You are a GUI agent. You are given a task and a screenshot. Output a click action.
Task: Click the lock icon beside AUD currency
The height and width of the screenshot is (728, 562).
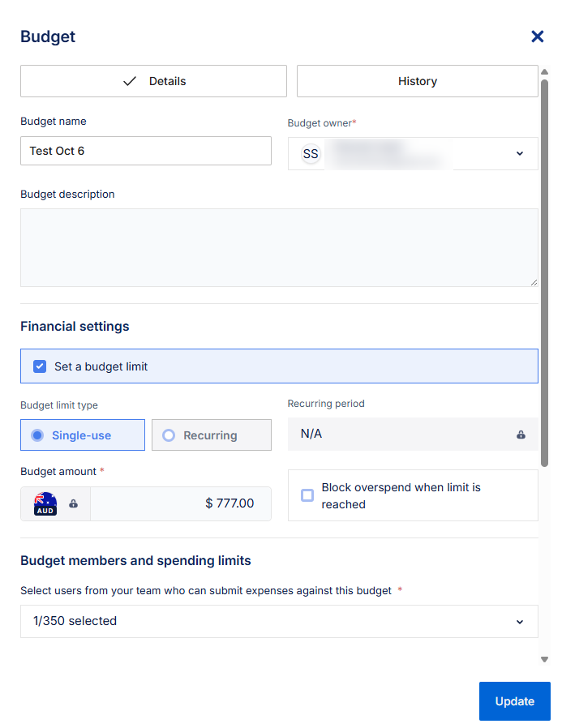[74, 503]
